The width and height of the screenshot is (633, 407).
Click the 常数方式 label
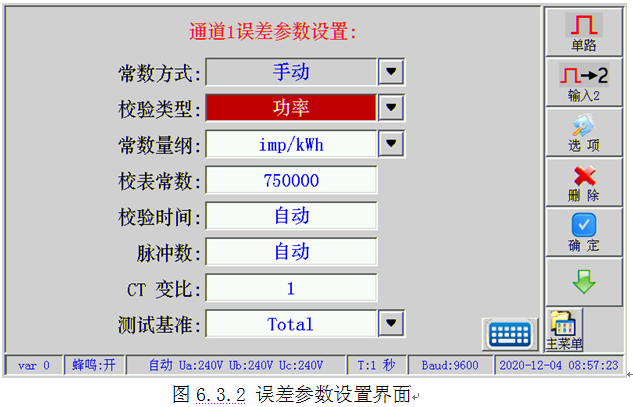click(159, 73)
